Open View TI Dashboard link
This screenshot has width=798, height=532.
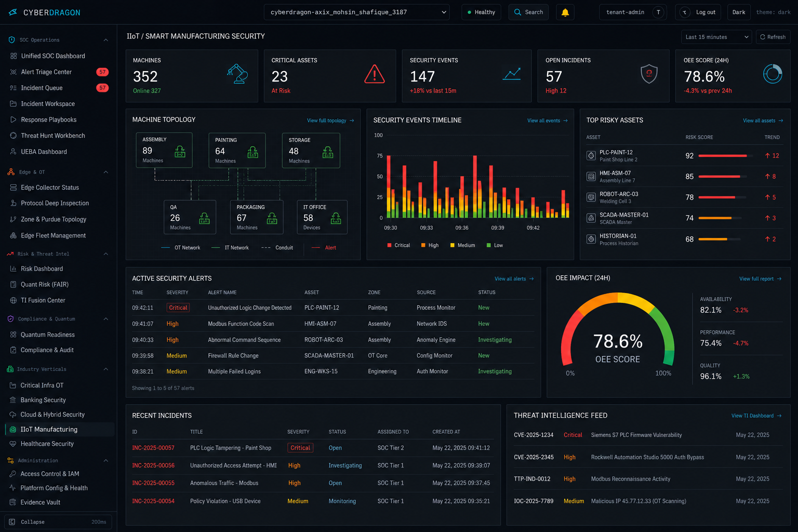756,416
